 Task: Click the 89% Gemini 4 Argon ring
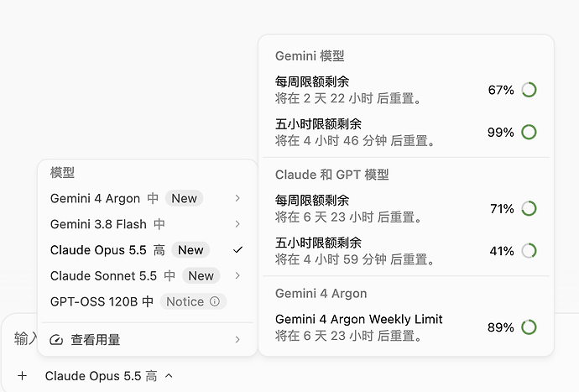(529, 327)
